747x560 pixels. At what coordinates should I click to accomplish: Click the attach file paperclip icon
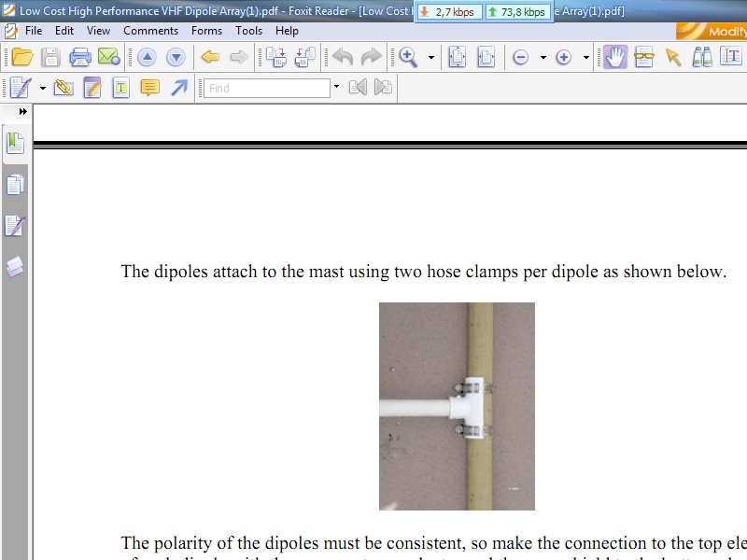63,88
